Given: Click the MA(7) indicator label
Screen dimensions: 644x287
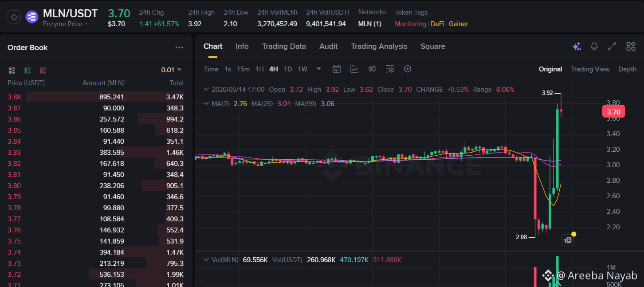Looking at the screenshot, I should click(221, 104).
